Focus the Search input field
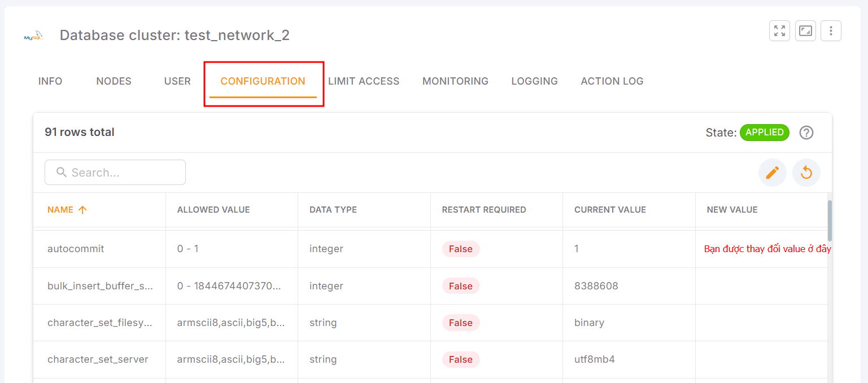The height and width of the screenshot is (383, 868). 115,172
